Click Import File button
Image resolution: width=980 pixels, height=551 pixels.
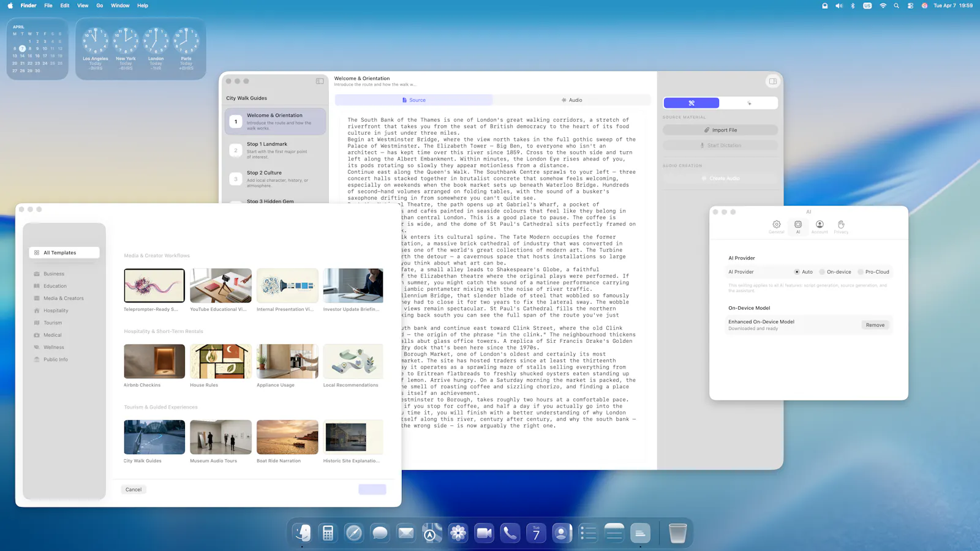pos(720,130)
